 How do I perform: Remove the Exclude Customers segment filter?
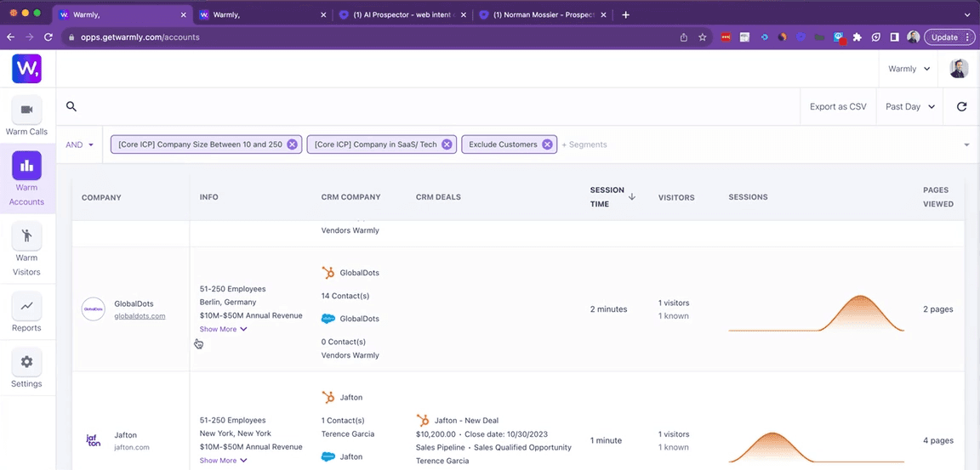click(547, 144)
